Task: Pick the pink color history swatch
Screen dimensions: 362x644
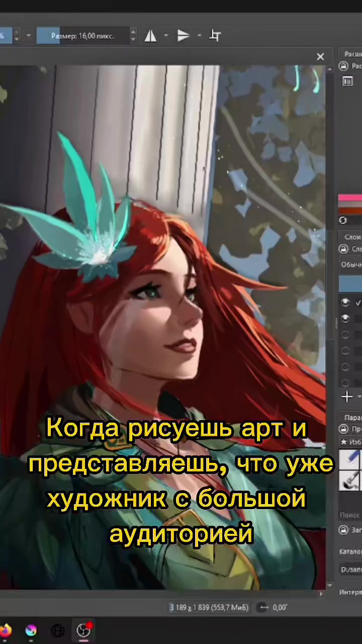Action: pos(350,198)
